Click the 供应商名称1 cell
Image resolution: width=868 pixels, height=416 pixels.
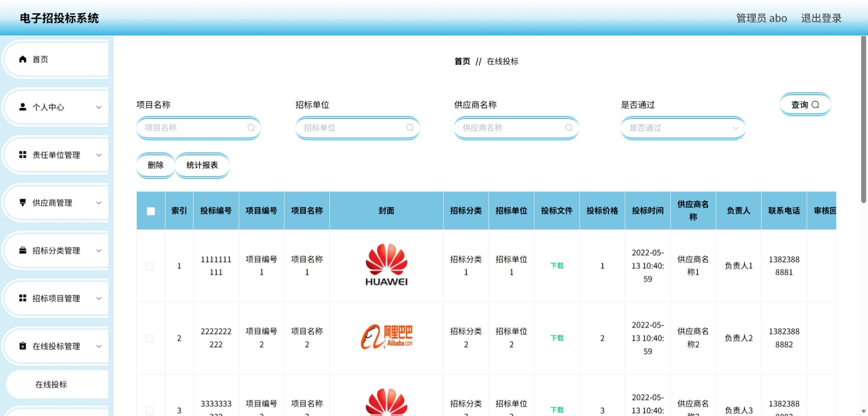pos(693,266)
